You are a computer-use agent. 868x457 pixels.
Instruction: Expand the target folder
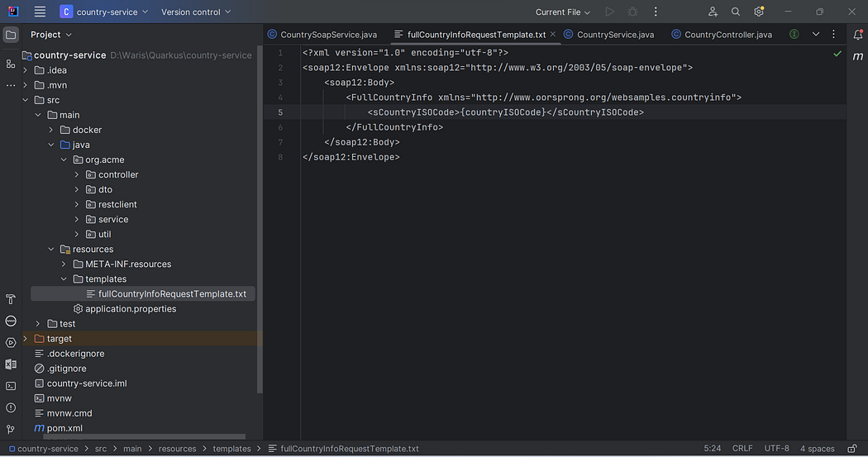point(25,339)
